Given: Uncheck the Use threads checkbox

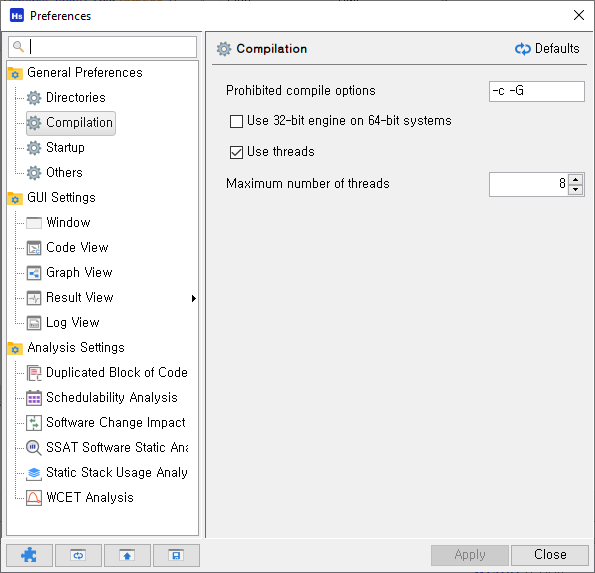Looking at the screenshot, I should coord(236,152).
